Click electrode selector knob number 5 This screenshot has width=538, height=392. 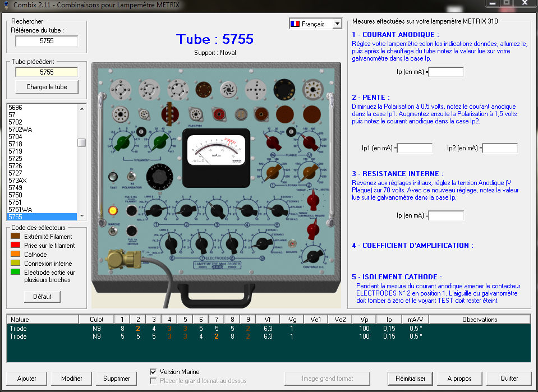click(x=278, y=210)
